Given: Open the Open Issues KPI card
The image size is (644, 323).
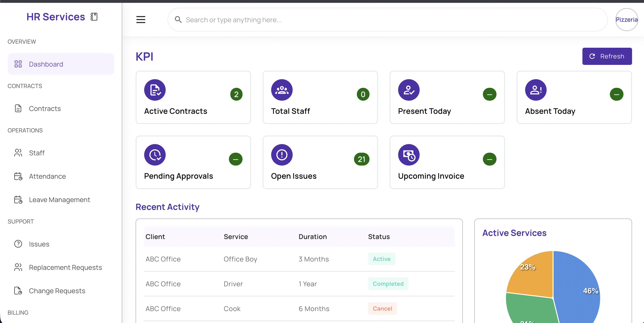Looking at the screenshot, I should (x=320, y=162).
